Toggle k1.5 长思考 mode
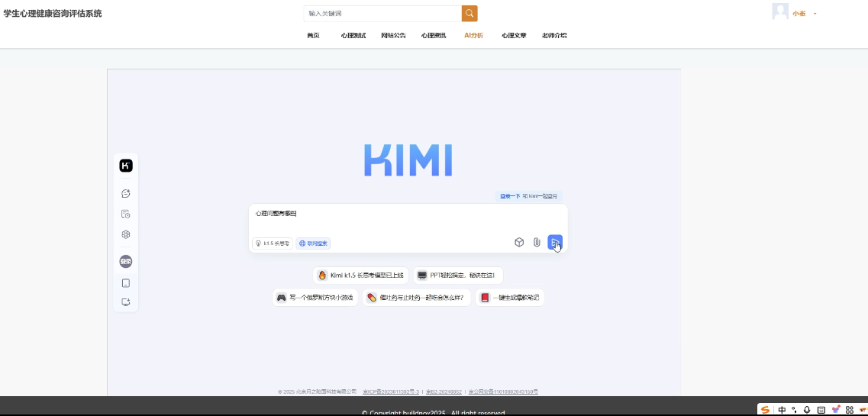 [273, 243]
